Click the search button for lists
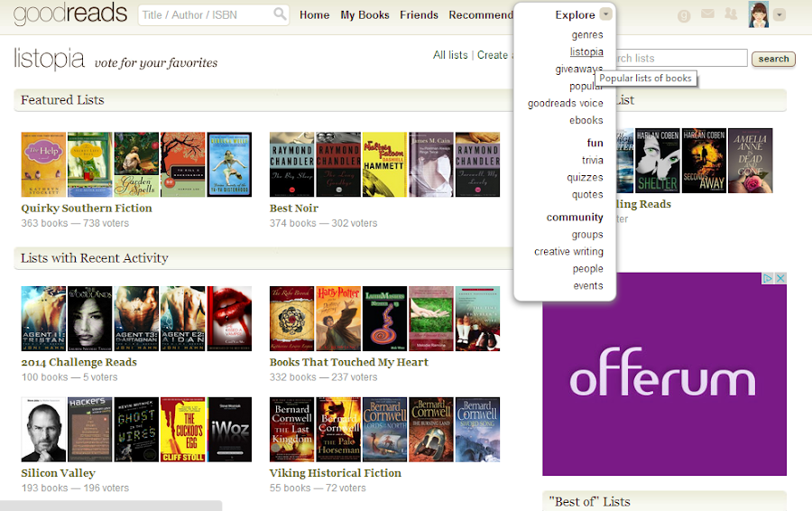 (773, 59)
